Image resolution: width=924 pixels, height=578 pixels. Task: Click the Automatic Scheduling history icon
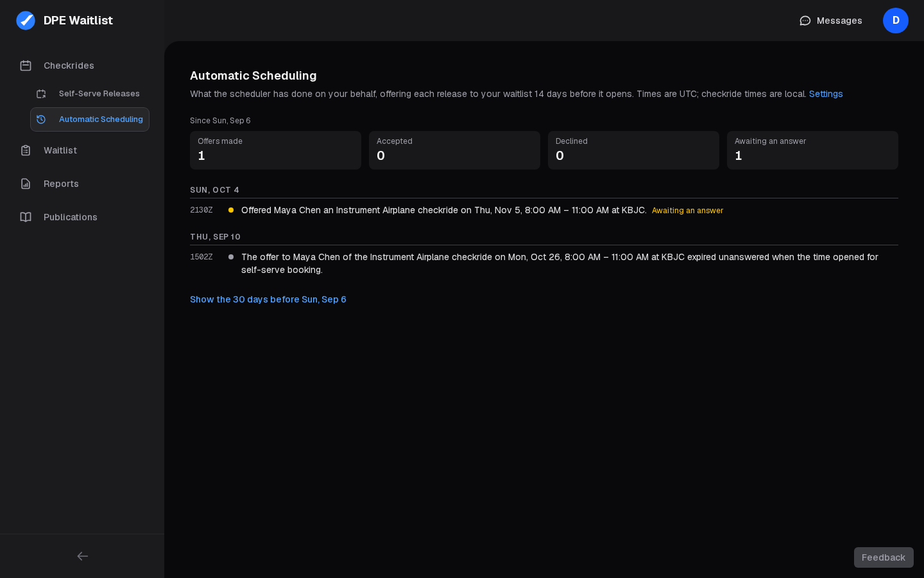click(x=41, y=119)
